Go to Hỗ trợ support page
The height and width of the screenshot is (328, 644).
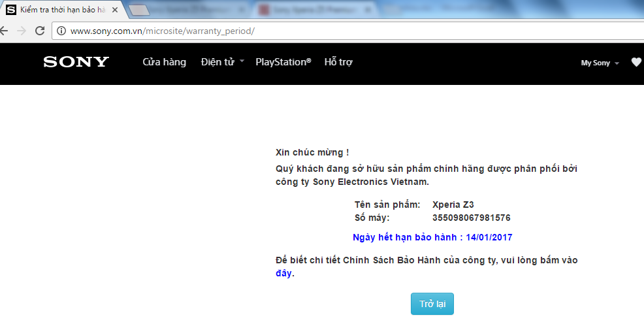[338, 62]
